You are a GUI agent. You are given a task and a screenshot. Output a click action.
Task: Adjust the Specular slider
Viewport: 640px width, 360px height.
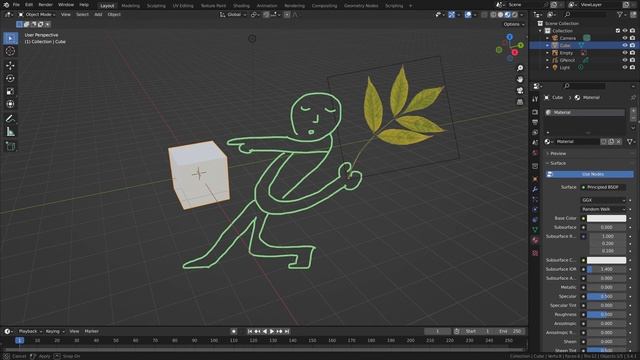[606, 297]
